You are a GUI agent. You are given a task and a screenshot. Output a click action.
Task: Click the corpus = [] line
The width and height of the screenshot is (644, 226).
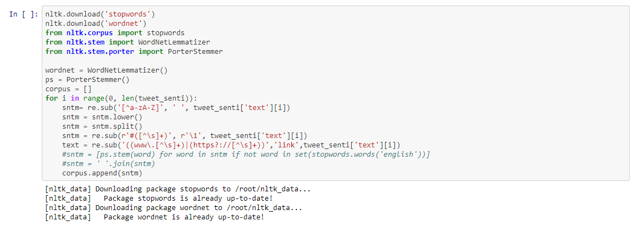69,89
